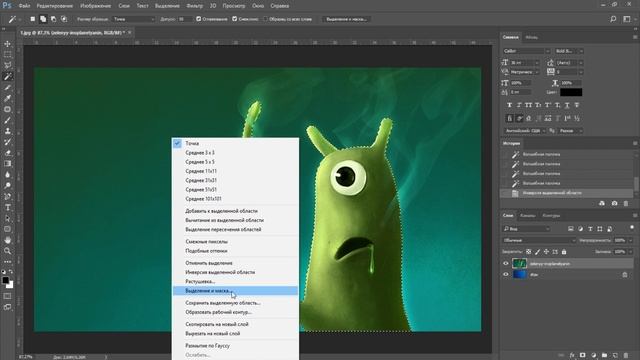Click Add layer mask icon in Layers panel
Screen dimensions: 640x360
tap(582, 356)
